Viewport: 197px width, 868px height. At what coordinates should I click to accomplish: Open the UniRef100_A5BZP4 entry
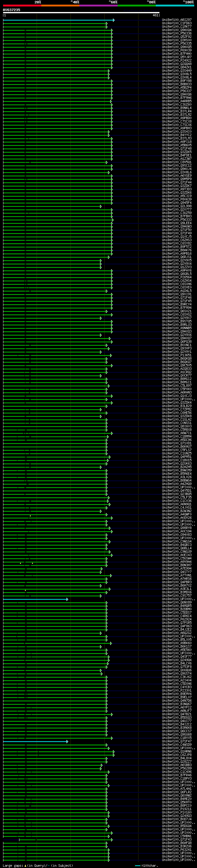[x=177, y=88]
